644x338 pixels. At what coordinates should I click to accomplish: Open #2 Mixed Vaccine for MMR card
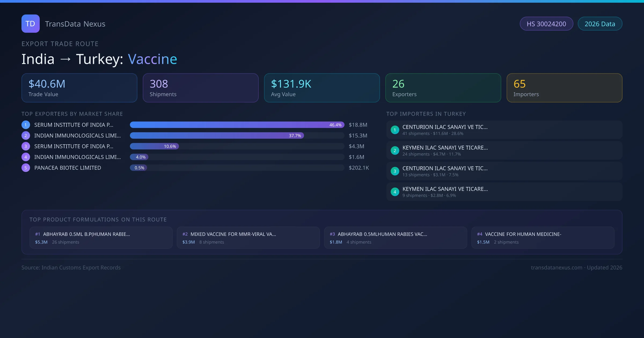click(x=248, y=238)
